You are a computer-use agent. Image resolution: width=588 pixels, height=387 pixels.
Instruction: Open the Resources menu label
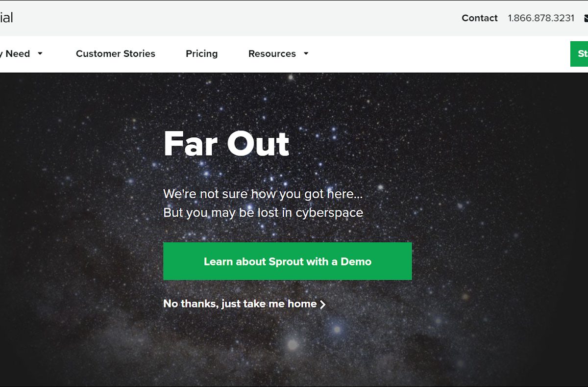point(272,54)
